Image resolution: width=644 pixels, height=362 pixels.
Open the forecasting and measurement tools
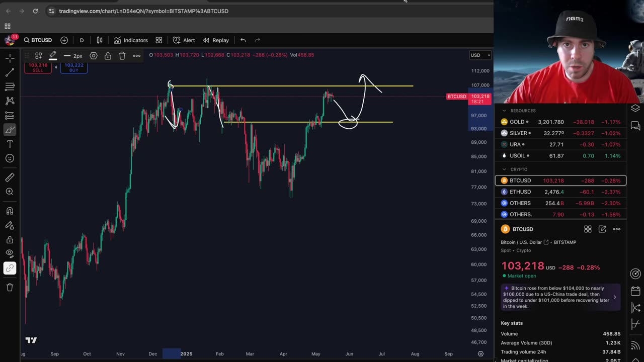click(x=10, y=116)
